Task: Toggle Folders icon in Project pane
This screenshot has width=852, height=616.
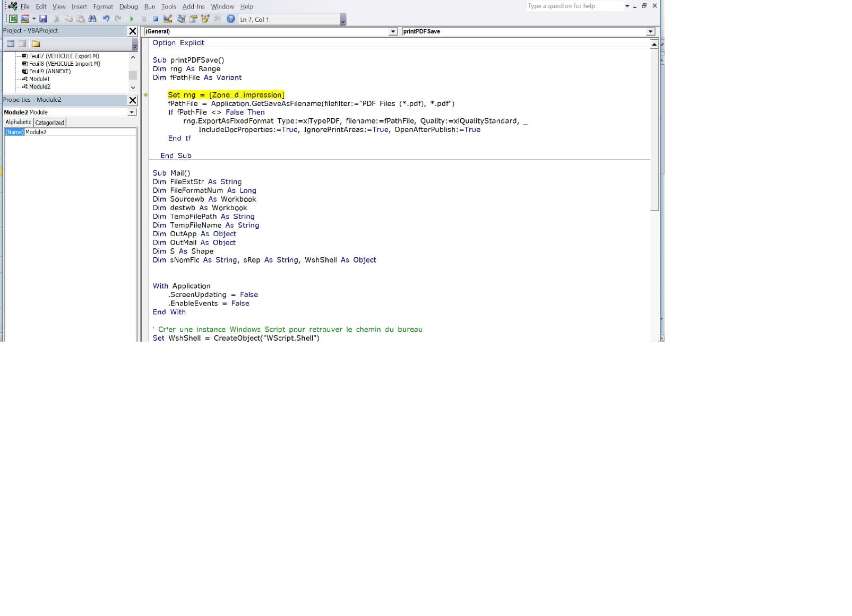Action: click(36, 44)
